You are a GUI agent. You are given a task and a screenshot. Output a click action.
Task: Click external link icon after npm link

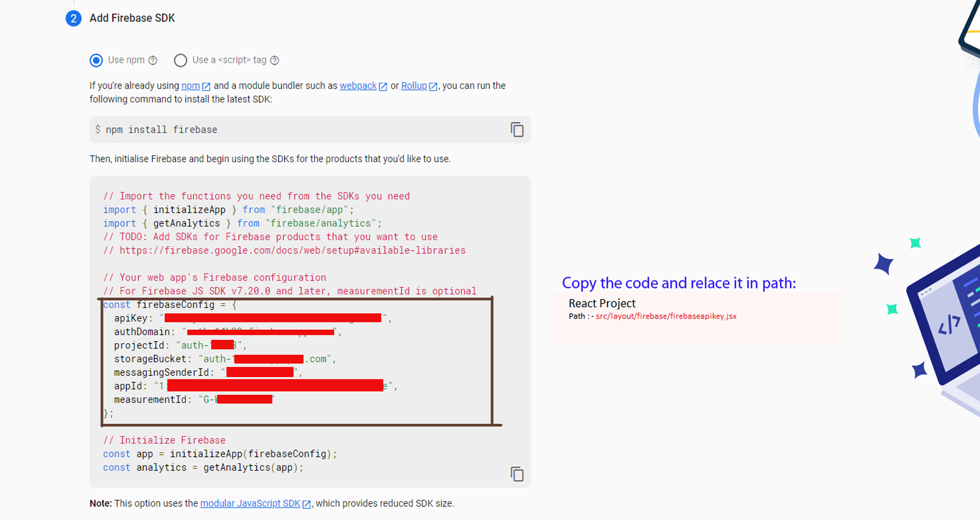point(206,87)
